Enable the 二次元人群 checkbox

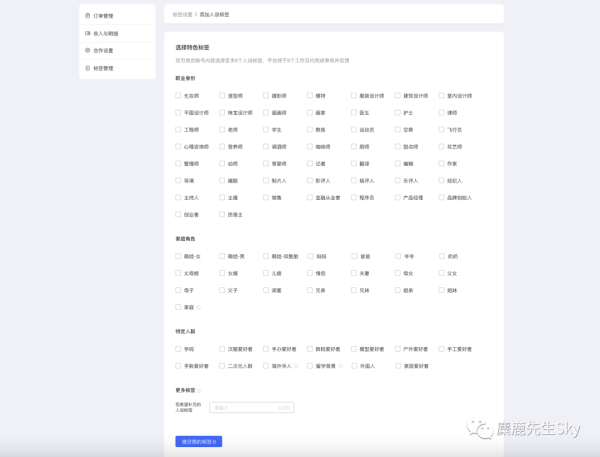pos(222,366)
